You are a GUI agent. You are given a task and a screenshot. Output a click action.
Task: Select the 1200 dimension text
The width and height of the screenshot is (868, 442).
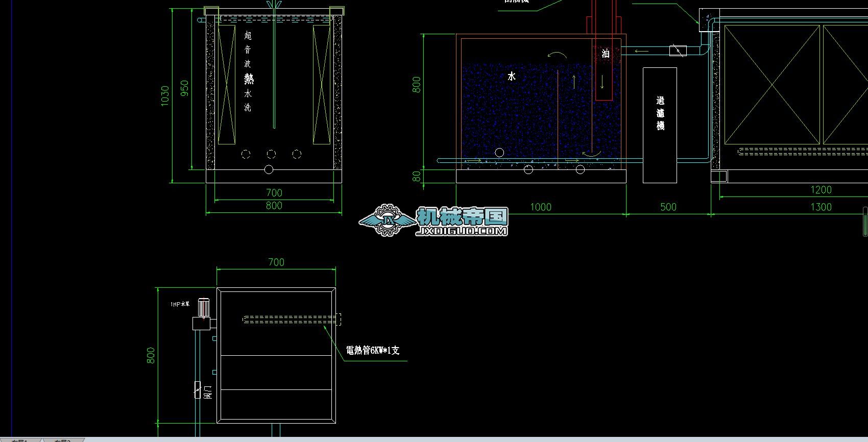click(x=821, y=190)
